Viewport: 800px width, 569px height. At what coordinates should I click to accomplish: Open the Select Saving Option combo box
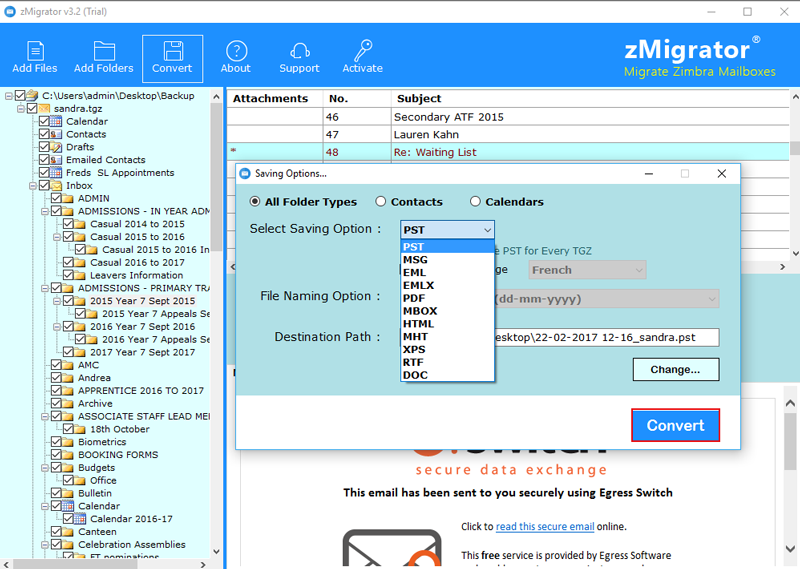pos(447,230)
